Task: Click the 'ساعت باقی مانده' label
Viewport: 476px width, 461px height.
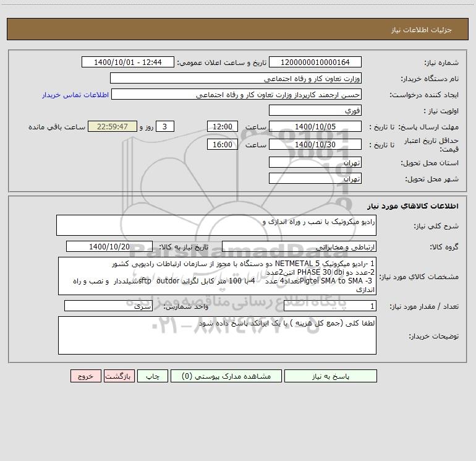Action: tap(57, 127)
